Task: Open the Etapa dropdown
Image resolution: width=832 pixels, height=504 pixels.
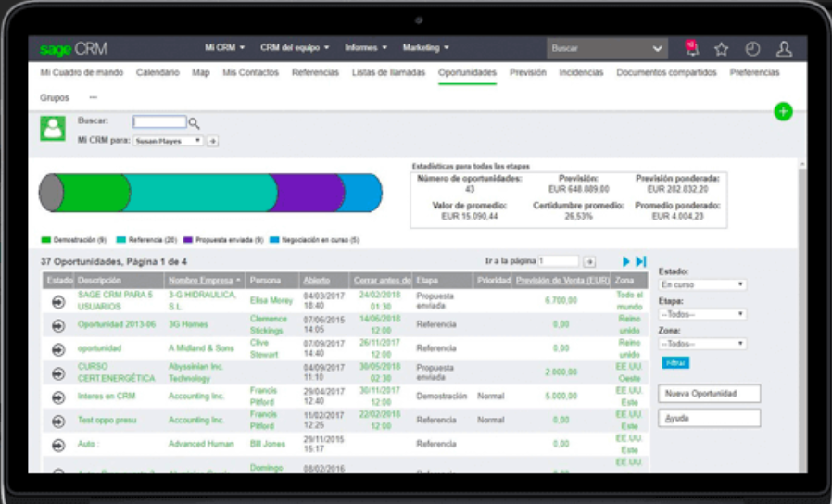Action: [702, 315]
